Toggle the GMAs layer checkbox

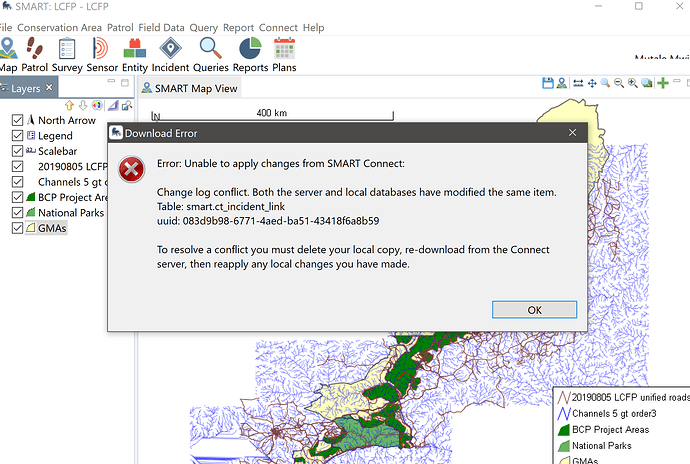pyautogui.click(x=18, y=228)
